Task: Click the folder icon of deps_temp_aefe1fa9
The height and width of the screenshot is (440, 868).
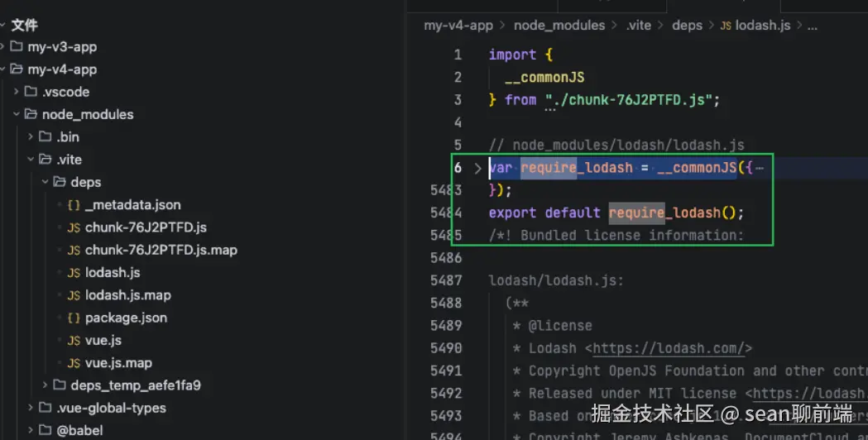Action: pyautogui.click(x=60, y=384)
